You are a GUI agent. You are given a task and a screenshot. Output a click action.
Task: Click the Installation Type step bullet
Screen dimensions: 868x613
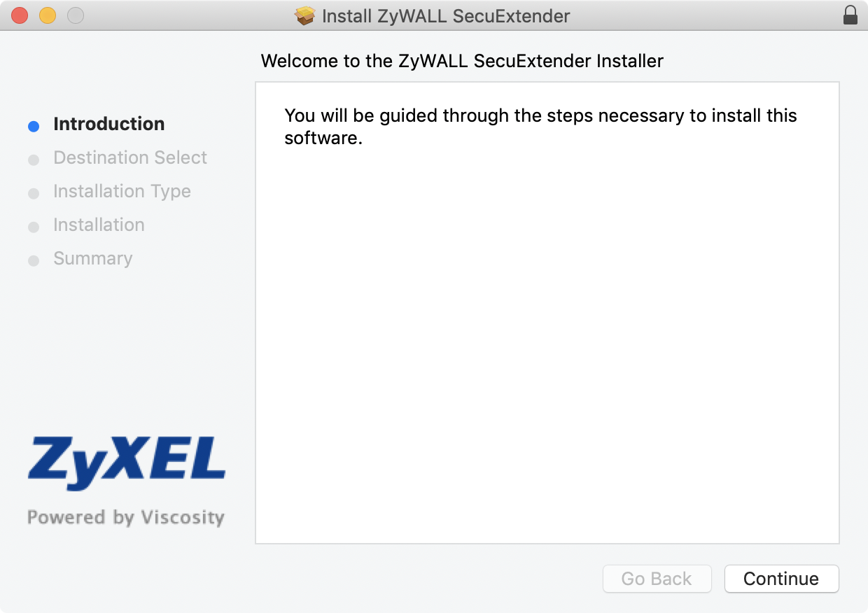tap(34, 194)
